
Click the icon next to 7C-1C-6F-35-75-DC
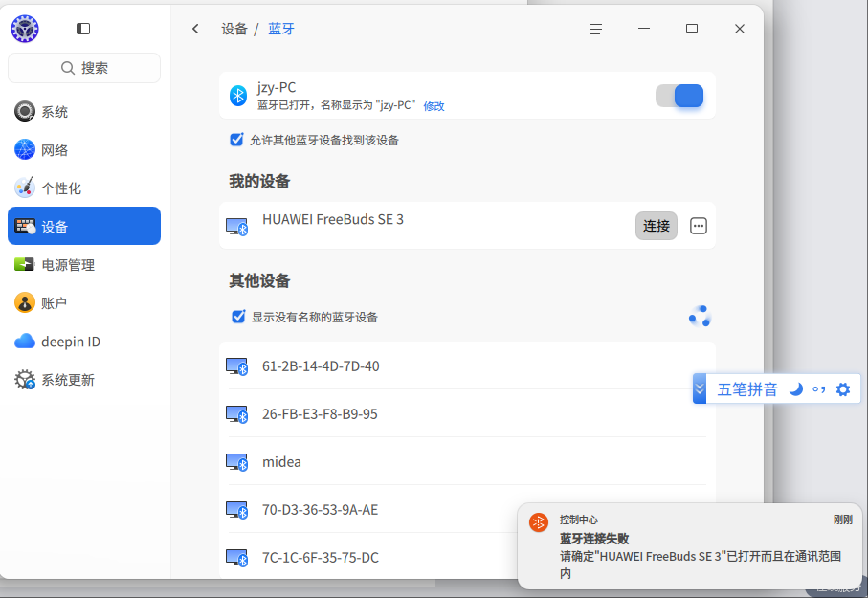tap(237, 558)
